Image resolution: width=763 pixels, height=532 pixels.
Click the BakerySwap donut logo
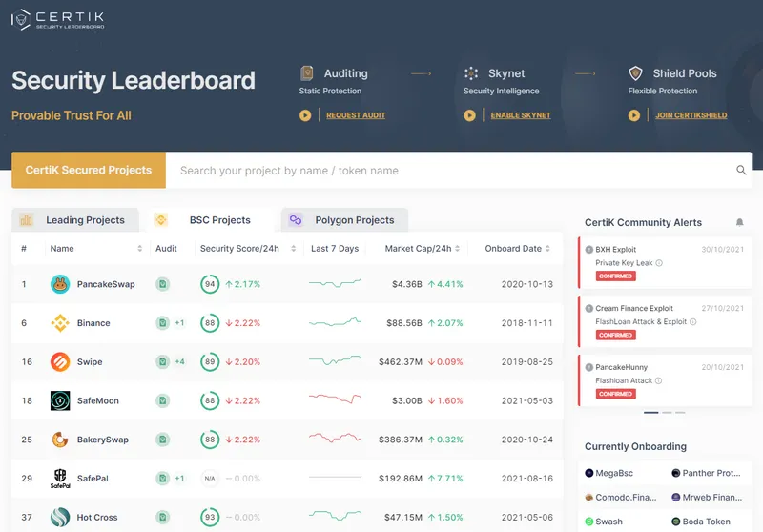click(60, 440)
